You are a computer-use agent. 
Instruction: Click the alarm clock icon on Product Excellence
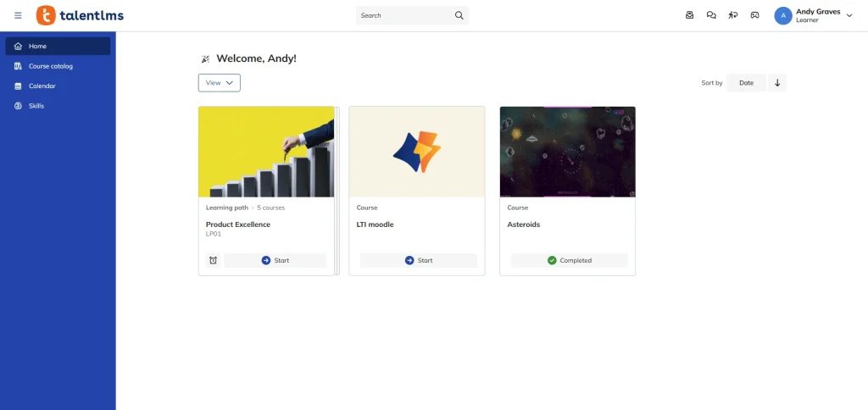click(x=213, y=260)
